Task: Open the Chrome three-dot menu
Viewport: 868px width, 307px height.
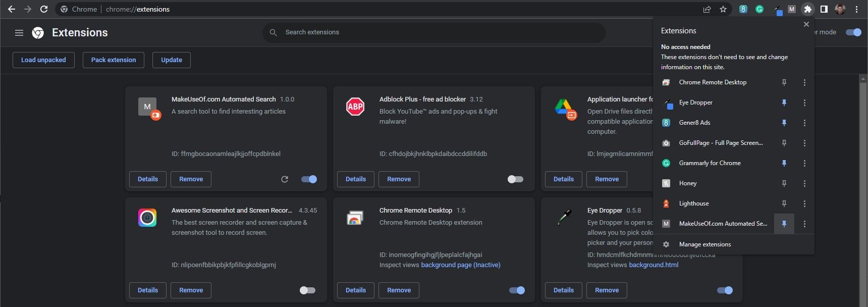Action: tap(856, 9)
